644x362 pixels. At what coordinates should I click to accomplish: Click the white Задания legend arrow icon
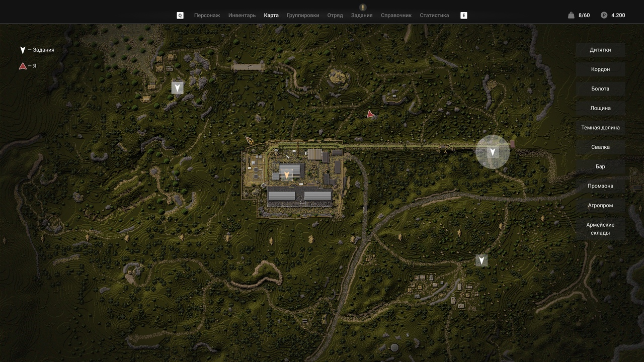[x=23, y=50]
